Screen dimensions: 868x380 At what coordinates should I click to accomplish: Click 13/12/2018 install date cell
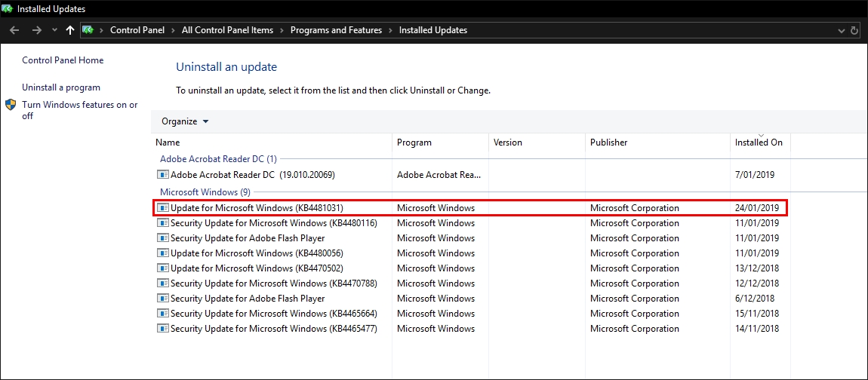coord(757,268)
